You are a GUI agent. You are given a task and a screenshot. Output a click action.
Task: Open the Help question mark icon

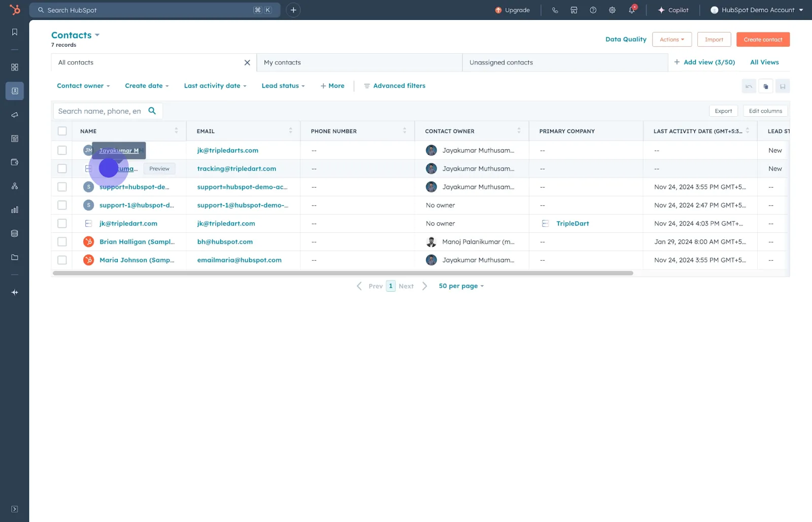click(593, 10)
